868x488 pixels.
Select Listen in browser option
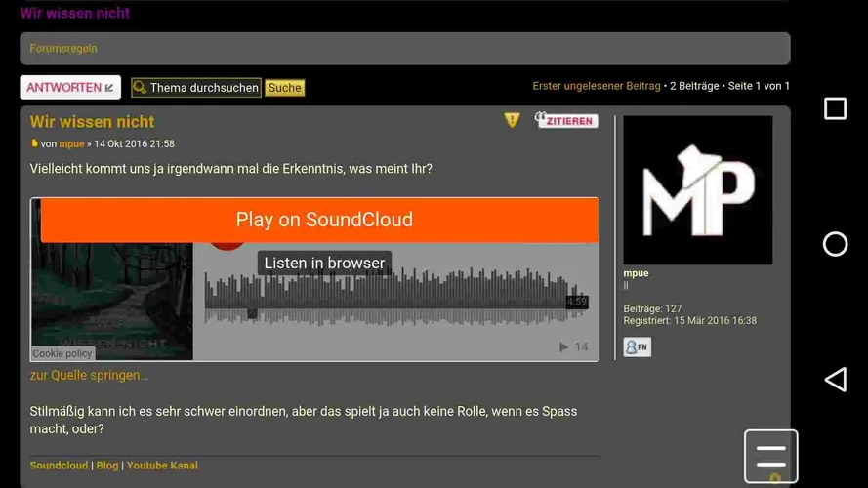coord(324,263)
